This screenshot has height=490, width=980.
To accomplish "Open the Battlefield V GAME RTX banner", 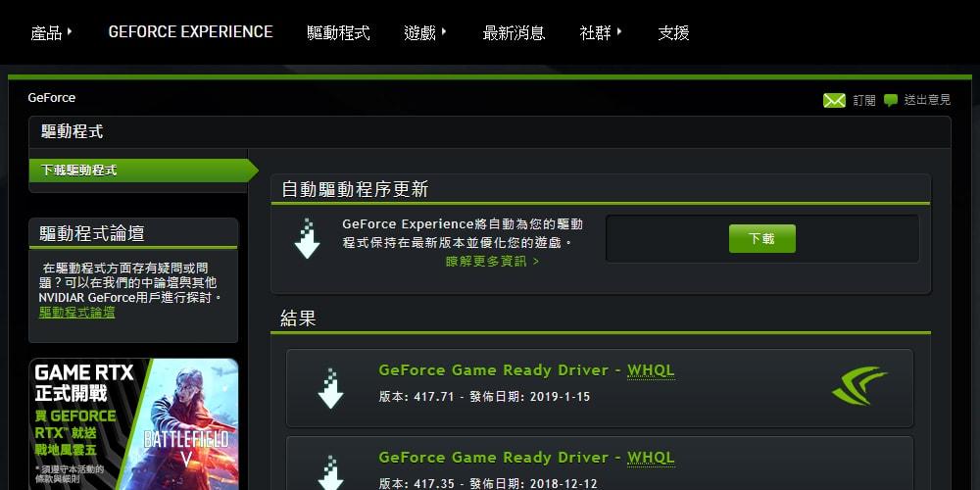I will [x=133, y=423].
